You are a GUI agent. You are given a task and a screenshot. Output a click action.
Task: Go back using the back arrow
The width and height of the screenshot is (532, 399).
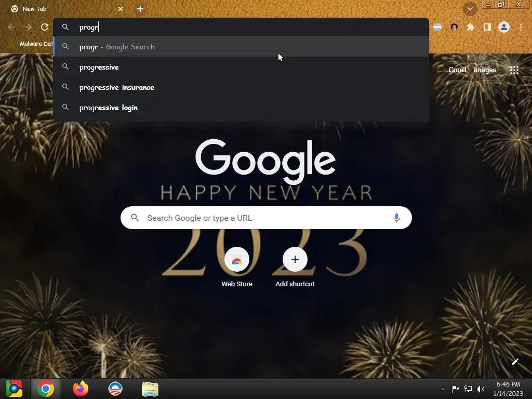pyautogui.click(x=11, y=27)
